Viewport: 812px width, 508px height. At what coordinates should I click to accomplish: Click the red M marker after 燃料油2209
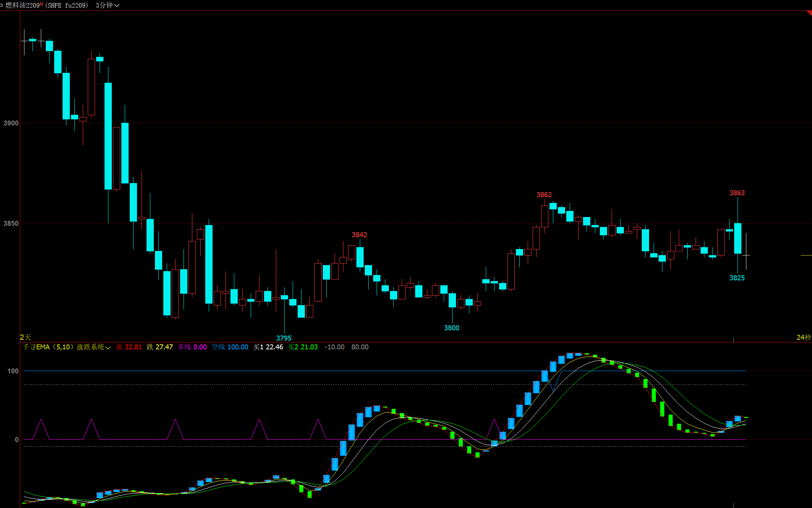click(42, 4)
